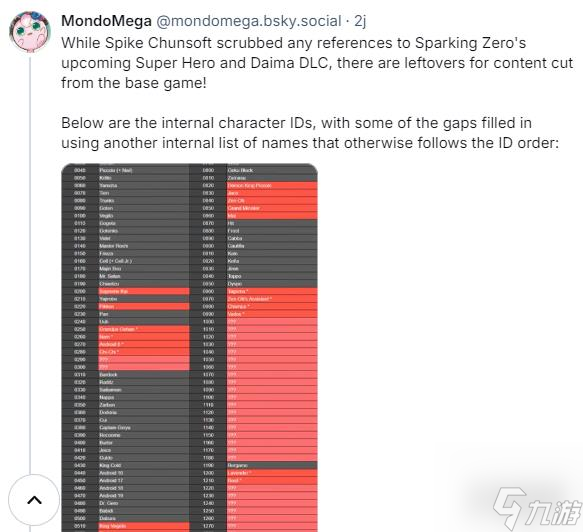Viewport: 583px width, 532px height.
Task: Click the 9game watermark logo
Action: pyautogui.click(x=537, y=508)
